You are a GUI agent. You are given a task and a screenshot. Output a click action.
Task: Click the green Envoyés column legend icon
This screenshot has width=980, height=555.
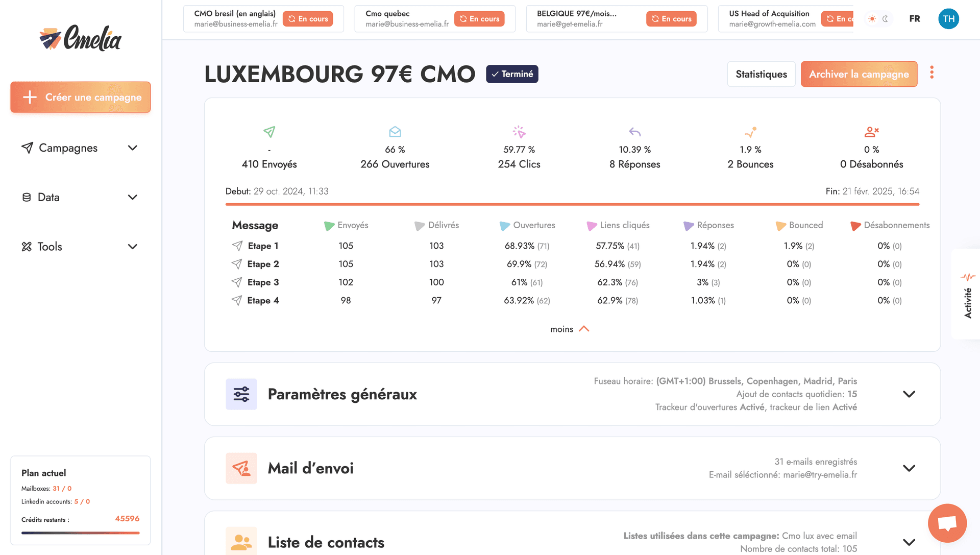point(329,226)
